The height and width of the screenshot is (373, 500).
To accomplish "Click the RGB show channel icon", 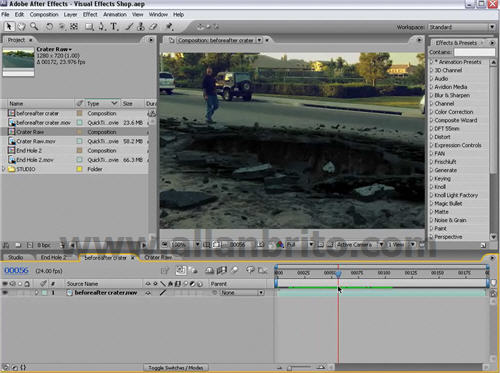I will pos(280,245).
